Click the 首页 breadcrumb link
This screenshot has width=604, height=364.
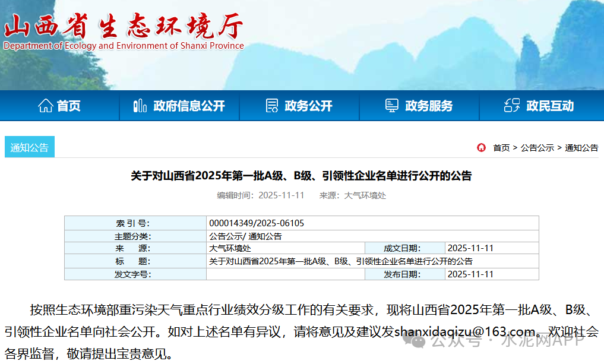(x=501, y=148)
